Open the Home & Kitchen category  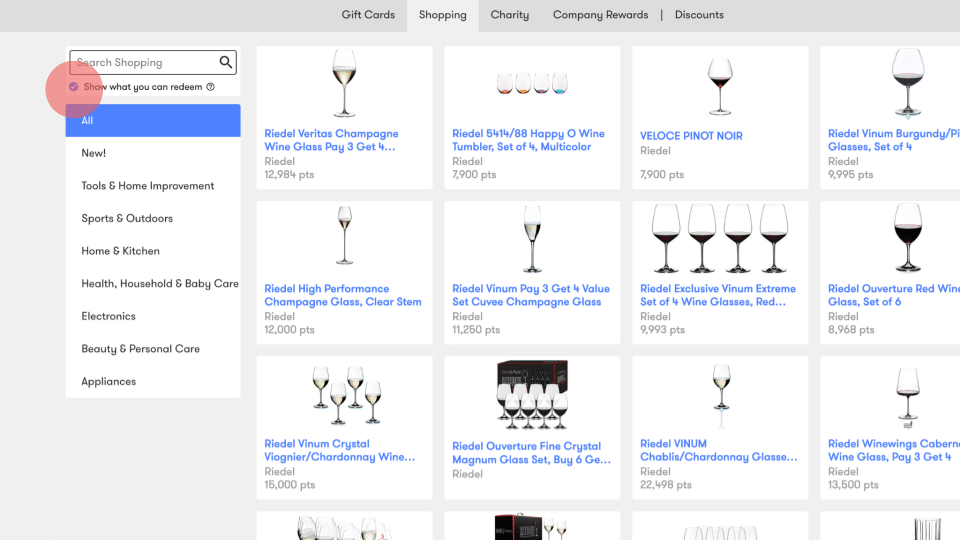153,251
